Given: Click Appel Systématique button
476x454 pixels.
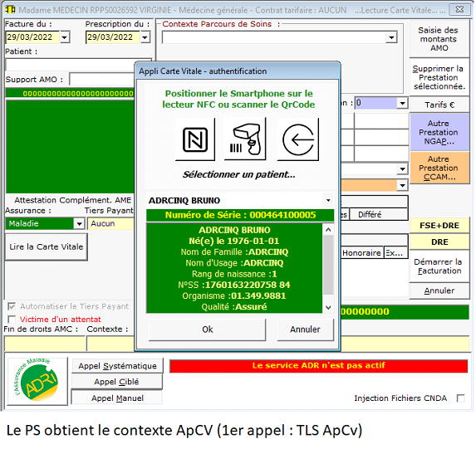Looking at the screenshot, I should [x=117, y=366].
